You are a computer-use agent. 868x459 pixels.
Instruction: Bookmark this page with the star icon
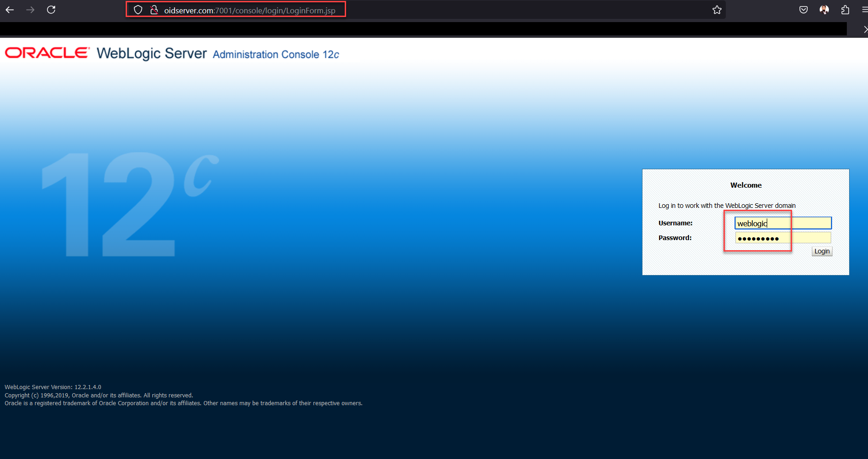pos(717,10)
